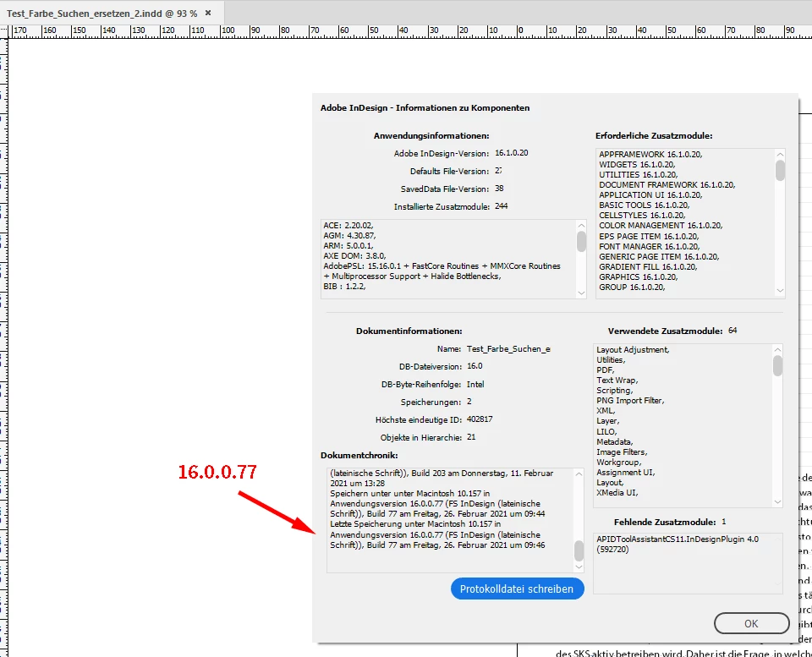Click Assignment UI in used plugins list
The image size is (812, 657).
click(626, 473)
